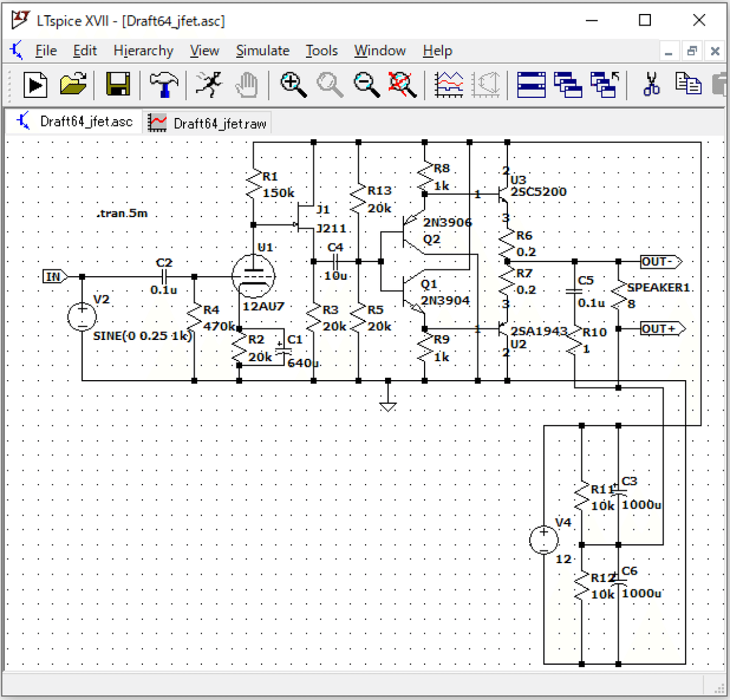Click the Zoom Full Extents icon

402,85
